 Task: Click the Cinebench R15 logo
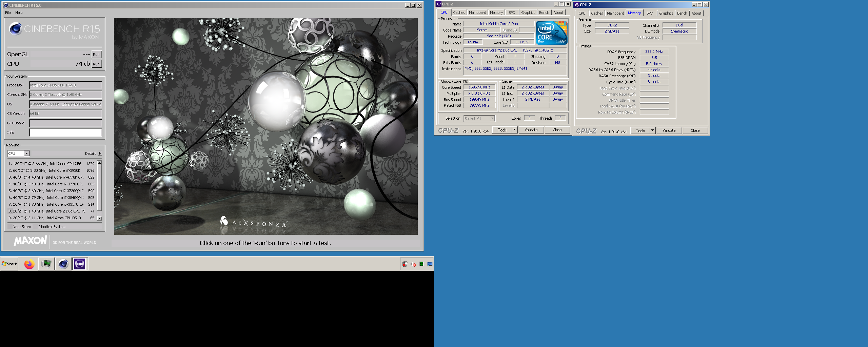pyautogui.click(x=54, y=30)
